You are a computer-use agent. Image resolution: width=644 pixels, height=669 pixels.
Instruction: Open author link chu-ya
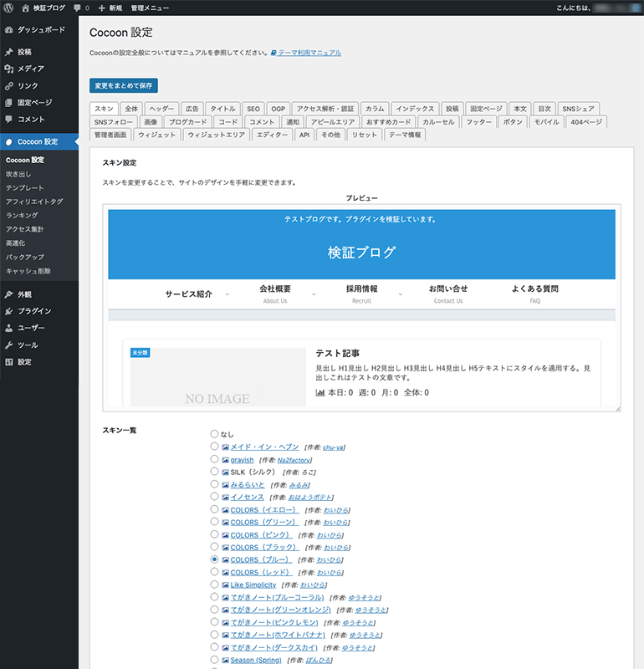(x=333, y=447)
